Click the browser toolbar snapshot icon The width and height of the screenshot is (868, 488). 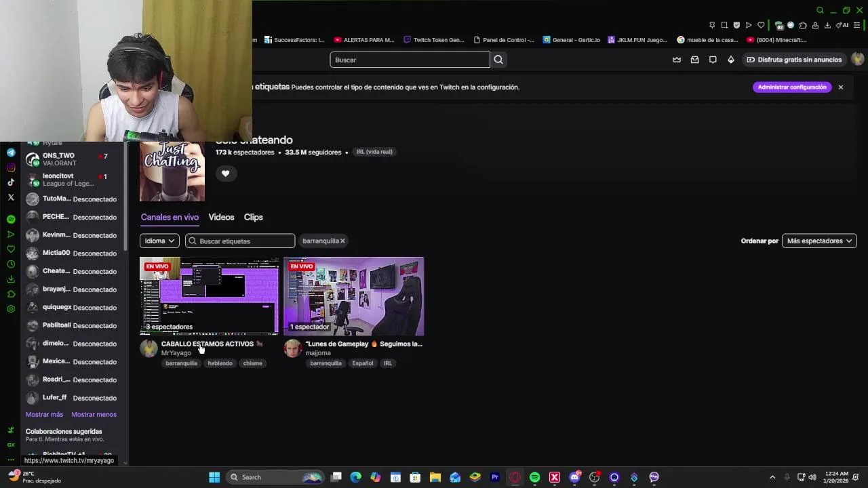point(724,25)
